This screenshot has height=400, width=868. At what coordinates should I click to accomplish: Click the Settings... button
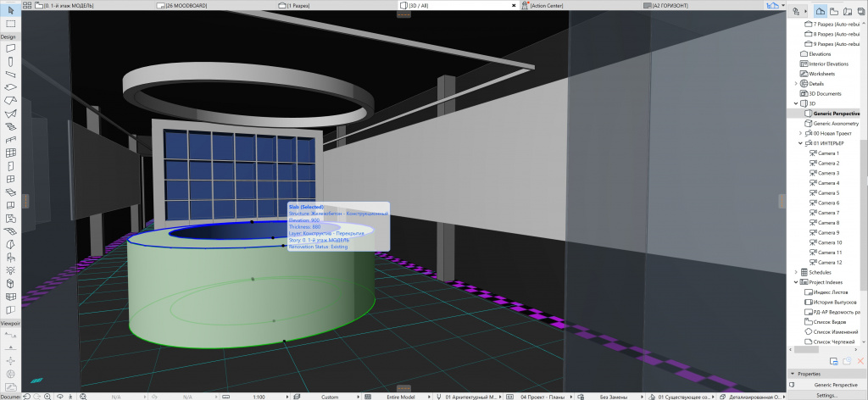click(x=827, y=395)
